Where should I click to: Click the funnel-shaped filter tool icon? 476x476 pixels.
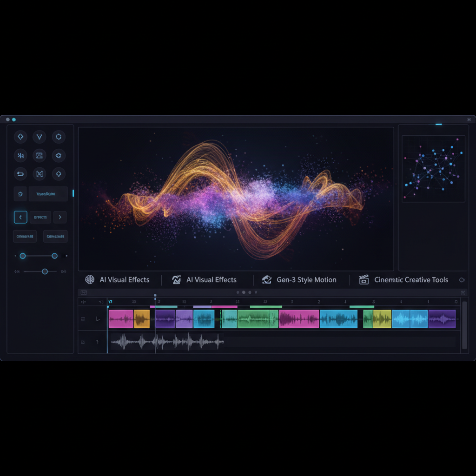[40, 137]
